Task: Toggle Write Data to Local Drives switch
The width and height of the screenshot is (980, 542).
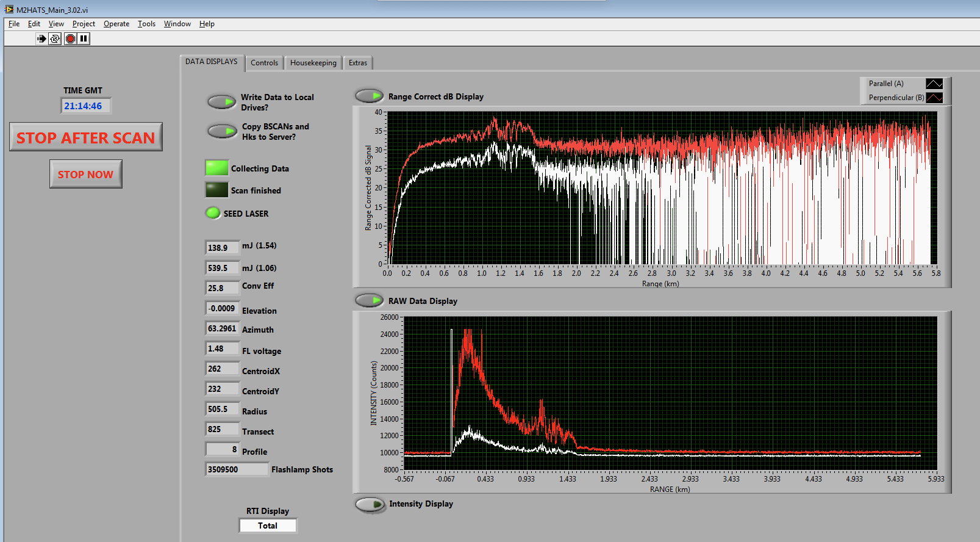Action: [x=221, y=102]
